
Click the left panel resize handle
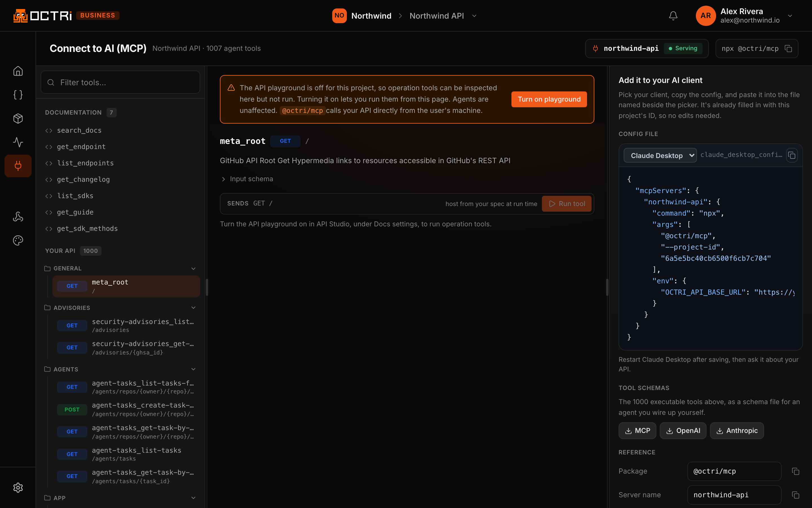(x=207, y=287)
